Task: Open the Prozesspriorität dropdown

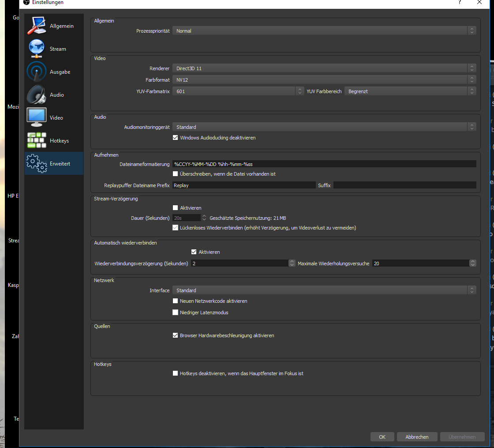Action: click(324, 31)
